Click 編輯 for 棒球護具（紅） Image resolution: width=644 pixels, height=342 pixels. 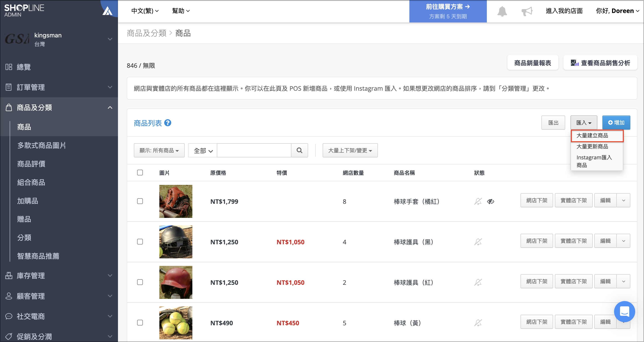coord(605,281)
